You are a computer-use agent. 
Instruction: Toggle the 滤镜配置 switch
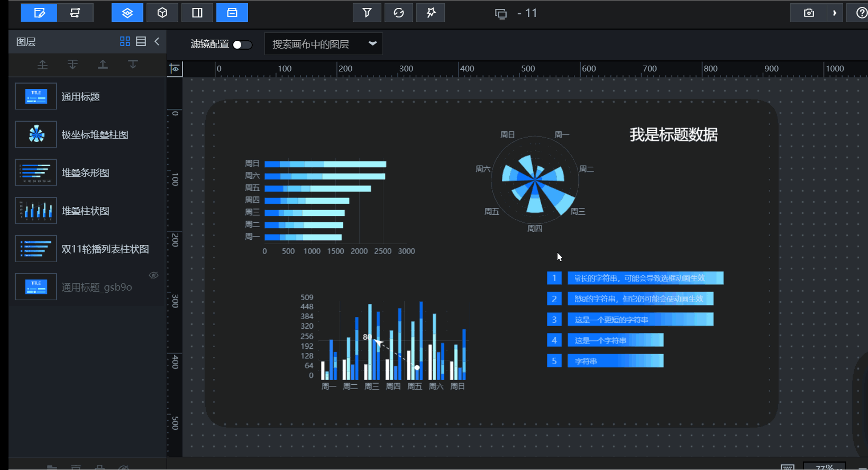(242, 45)
